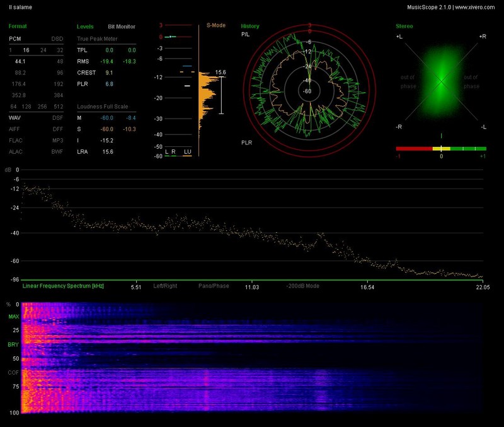Click the History panel heading

(x=250, y=26)
